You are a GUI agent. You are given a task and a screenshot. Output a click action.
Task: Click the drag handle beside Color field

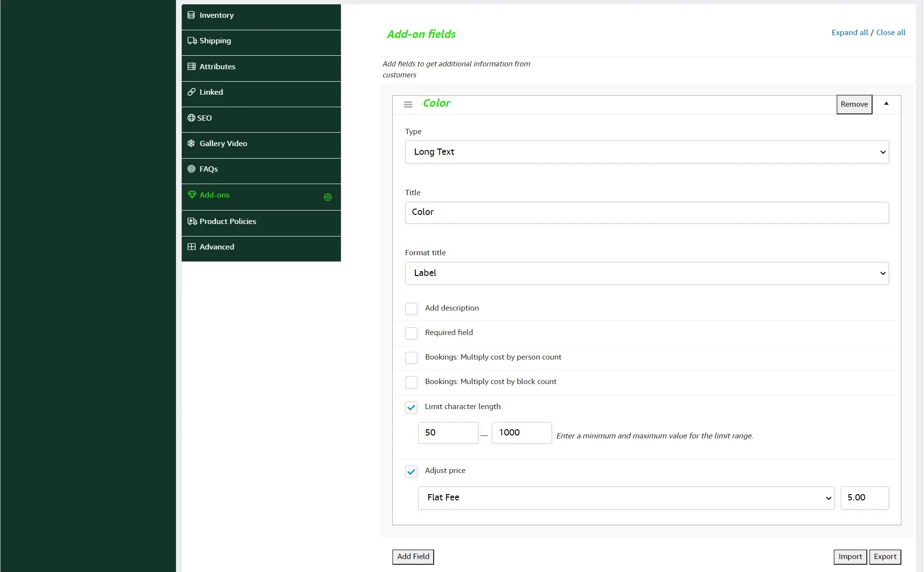tap(408, 104)
